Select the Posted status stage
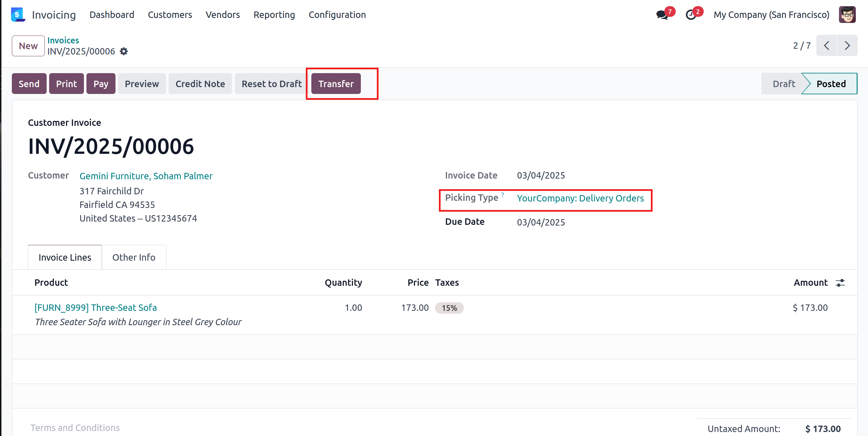 (831, 84)
